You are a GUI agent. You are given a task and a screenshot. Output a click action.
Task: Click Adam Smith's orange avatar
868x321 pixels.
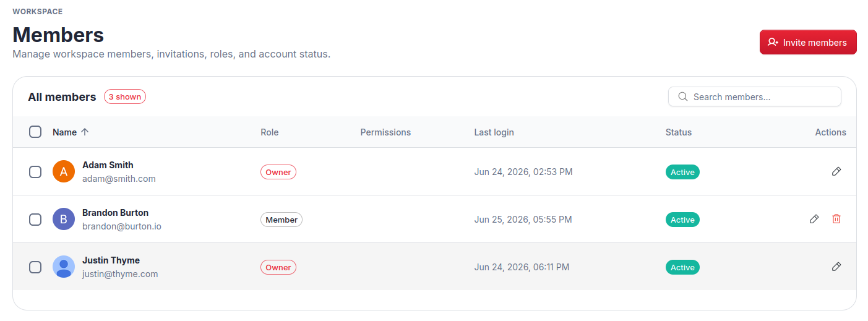[64, 171]
